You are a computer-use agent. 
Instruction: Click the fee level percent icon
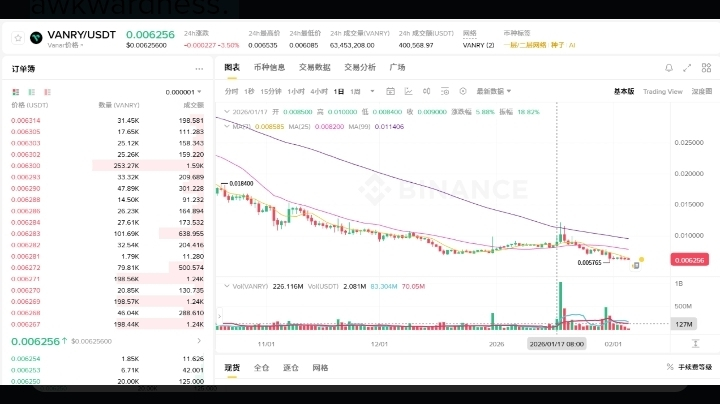coord(670,367)
